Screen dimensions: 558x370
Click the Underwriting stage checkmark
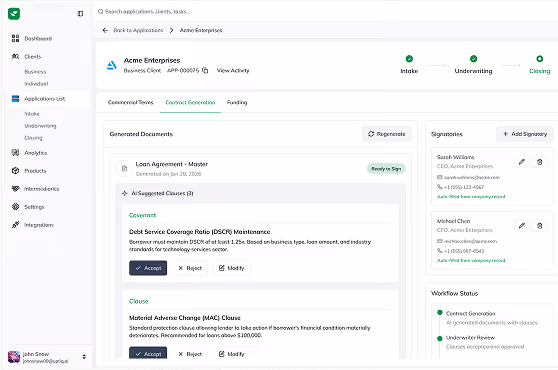coord(473,59)
